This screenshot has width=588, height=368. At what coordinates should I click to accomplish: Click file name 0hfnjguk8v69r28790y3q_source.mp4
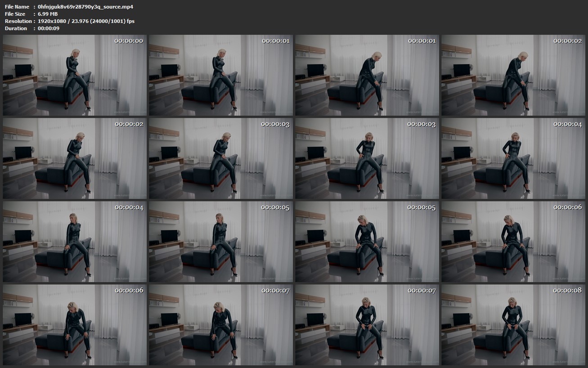pyautogui.click(x=85, y=7)
